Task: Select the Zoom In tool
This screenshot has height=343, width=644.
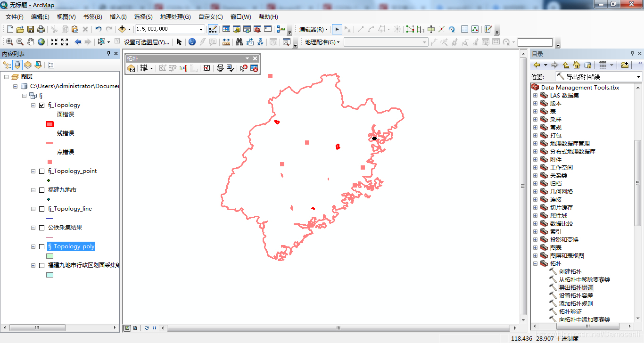Action: 9,42
